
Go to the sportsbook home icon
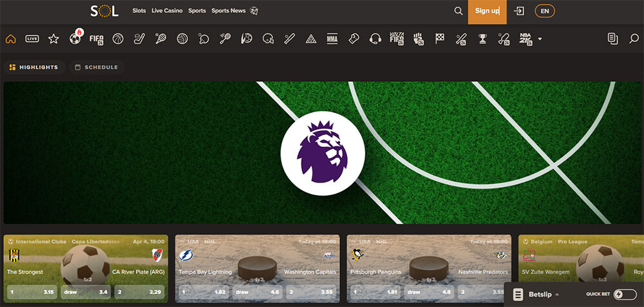11,39
